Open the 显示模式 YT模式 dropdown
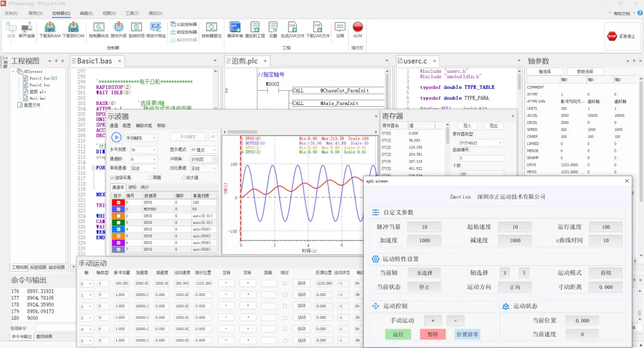644x348 pixels. click(x=203, y=150)
